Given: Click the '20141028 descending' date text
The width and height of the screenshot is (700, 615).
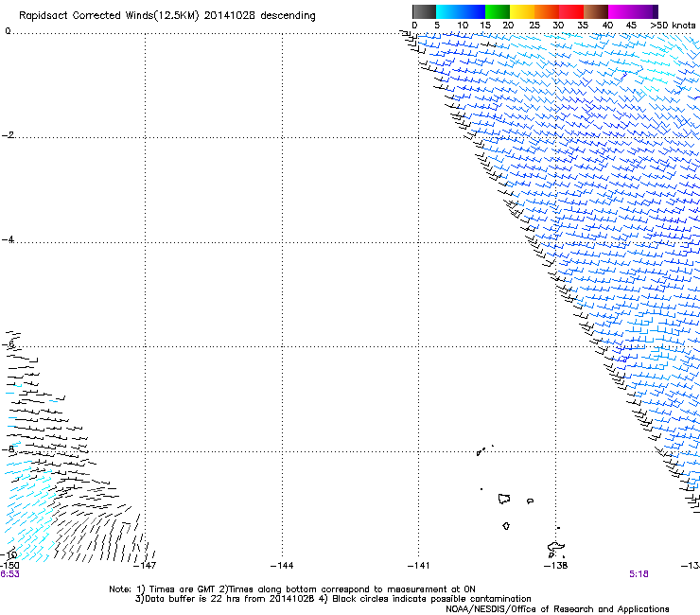Looking at the screenshot, I should (x=260, y=16).
